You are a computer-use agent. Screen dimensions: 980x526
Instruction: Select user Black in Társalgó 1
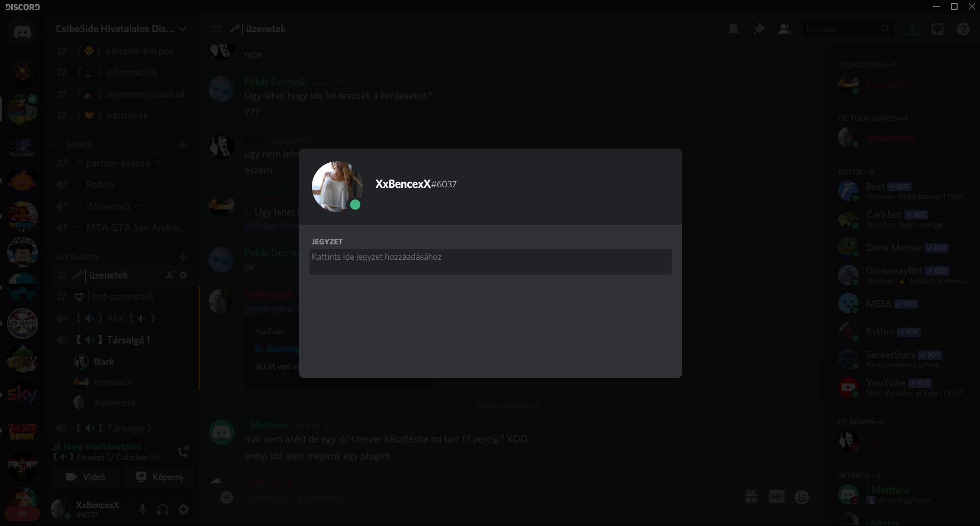[x=132, y=362]
